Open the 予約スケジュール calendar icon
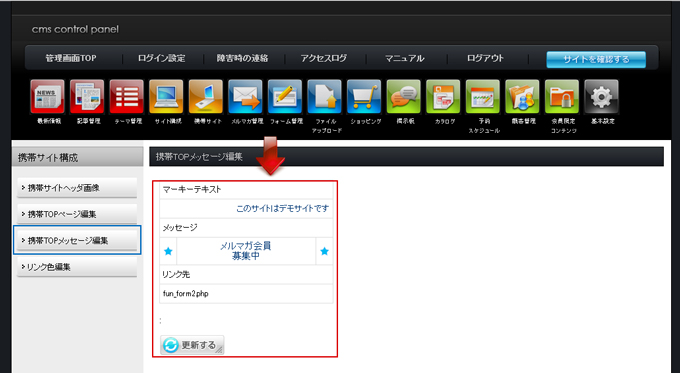Image resolution: width=680 pixels, height=373 pixels. point(483,96)
